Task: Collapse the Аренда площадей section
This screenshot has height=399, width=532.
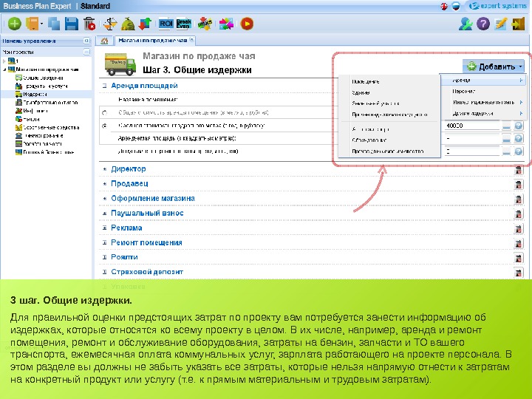Action: click(104, 86)
